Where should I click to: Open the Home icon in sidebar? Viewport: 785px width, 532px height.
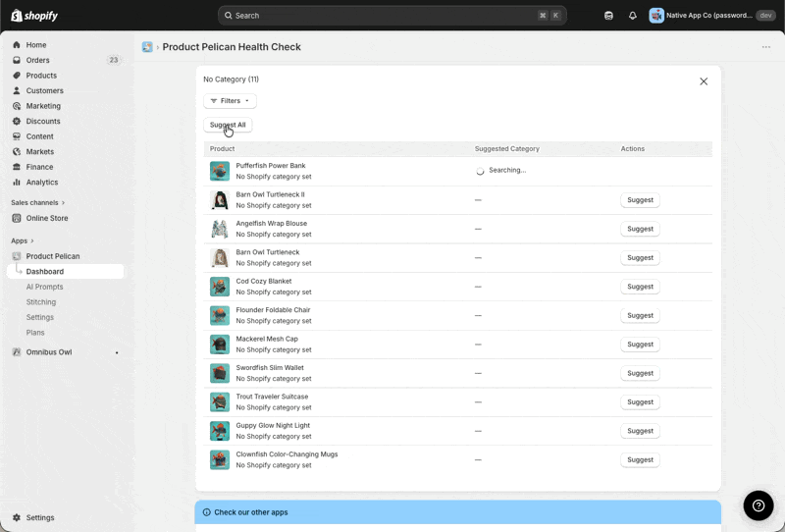point(17,44)
